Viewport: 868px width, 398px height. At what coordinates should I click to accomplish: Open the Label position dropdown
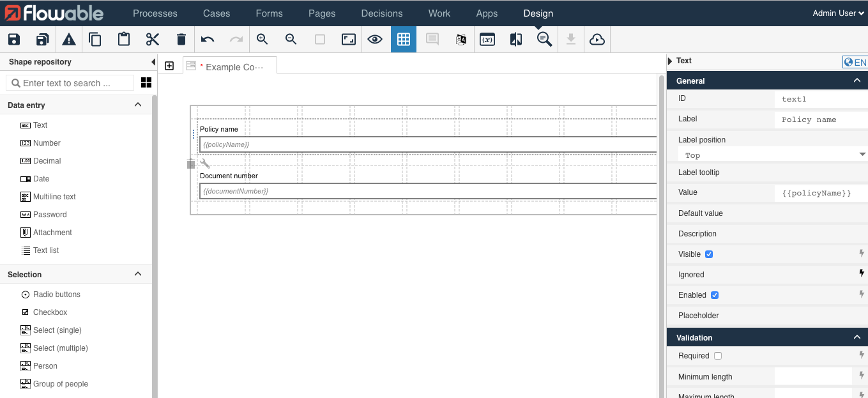(x=772, y=155)
